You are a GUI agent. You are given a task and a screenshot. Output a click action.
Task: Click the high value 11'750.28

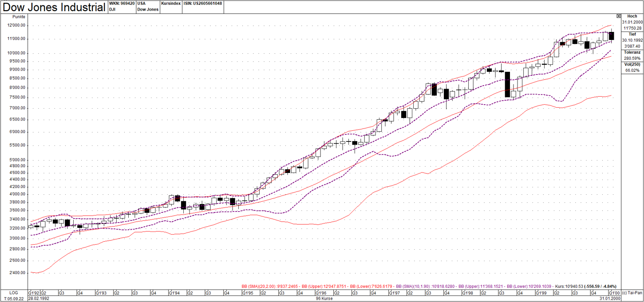click(x=632, y=28)
